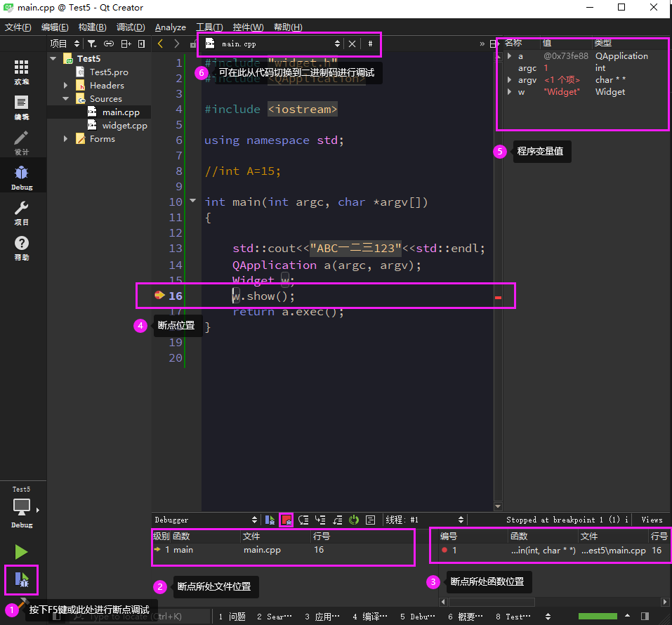The image size is (672, 625).
Task: Toggle the synchronize with editor link icon
Action: click(109, 43)
